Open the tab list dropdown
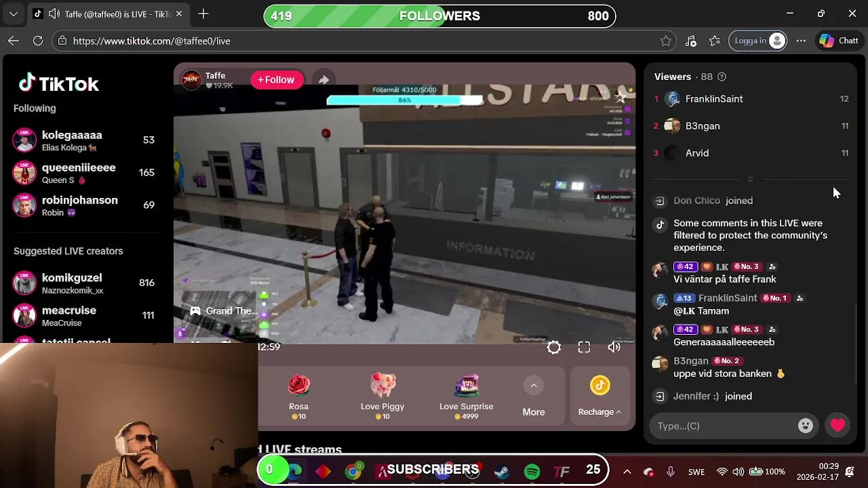 (x=14, y=14)
